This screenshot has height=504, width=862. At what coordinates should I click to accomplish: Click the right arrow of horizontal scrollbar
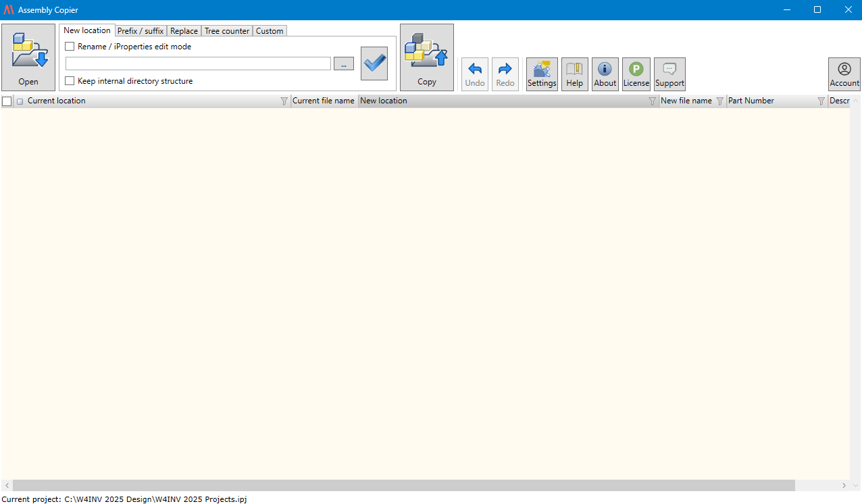(x=844, y=485)
